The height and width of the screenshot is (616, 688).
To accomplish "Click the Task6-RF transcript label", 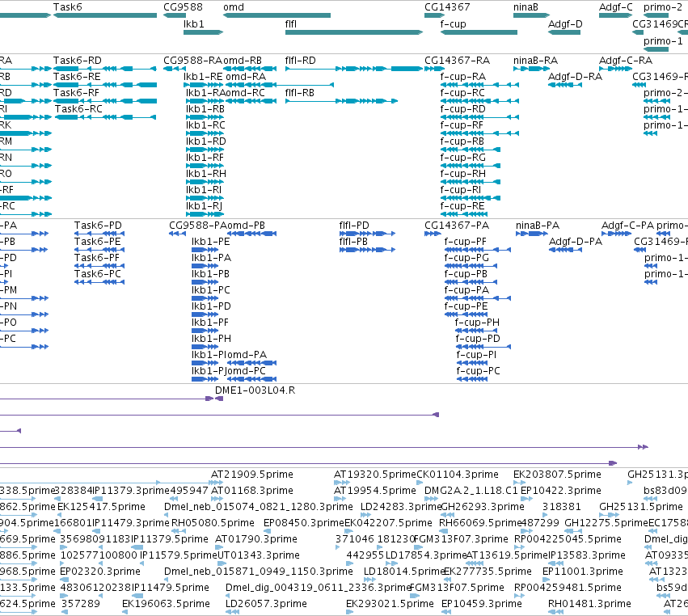I will click(76, 93).
